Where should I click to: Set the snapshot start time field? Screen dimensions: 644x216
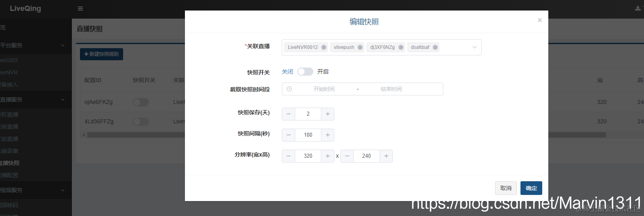pyautogui.click(x=324, y=89)
